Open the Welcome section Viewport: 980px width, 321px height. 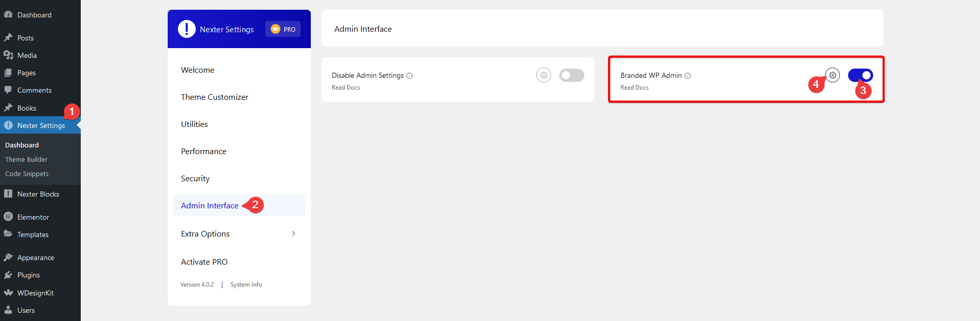pyautogui.click(x=239, y=70)
